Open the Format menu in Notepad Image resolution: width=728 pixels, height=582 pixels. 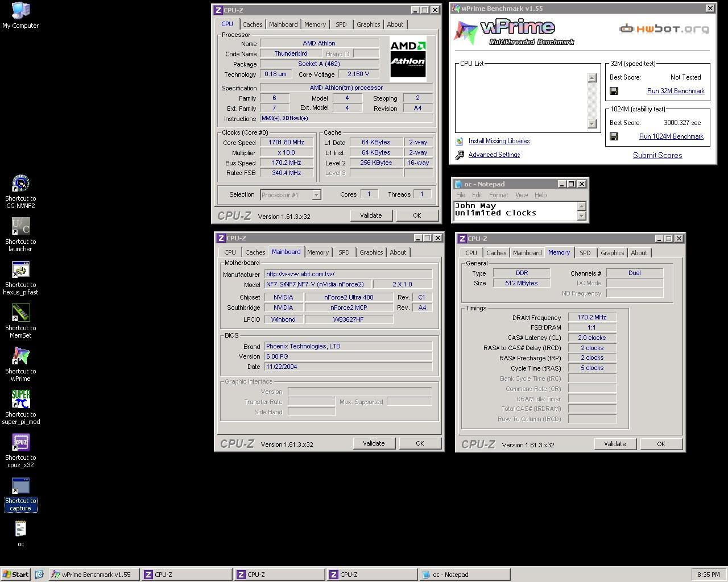point(499,195)
